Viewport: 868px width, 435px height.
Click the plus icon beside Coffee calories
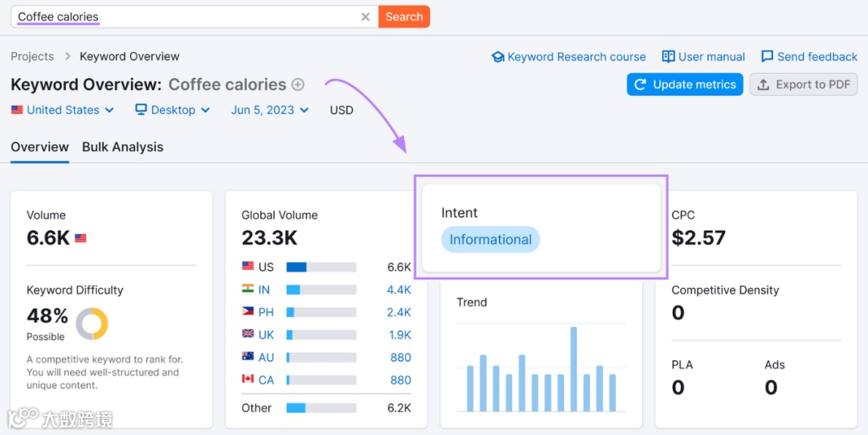(298, 84)
